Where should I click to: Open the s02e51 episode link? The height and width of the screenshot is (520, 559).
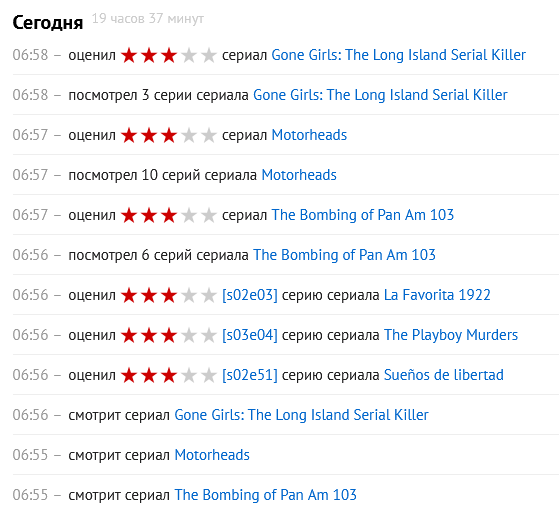click(250, 375)
